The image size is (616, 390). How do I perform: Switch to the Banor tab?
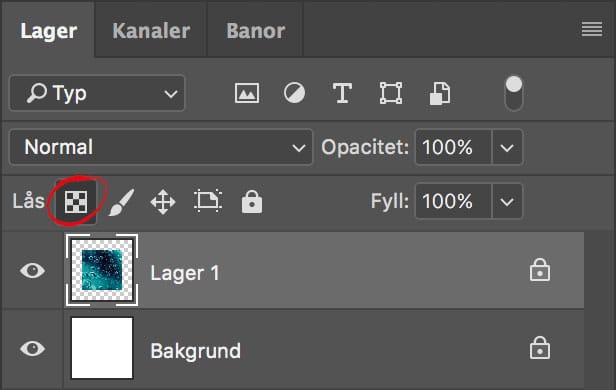tap(256, 31)
